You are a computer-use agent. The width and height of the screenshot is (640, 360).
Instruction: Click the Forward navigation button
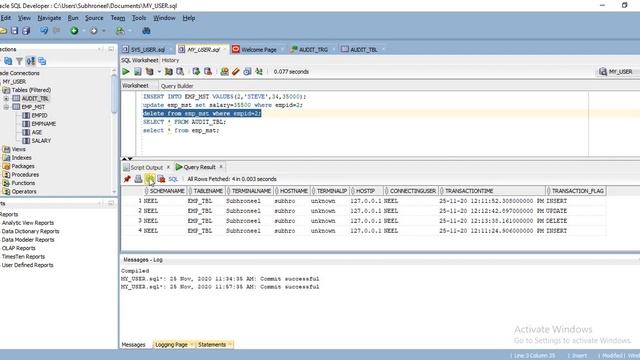(93, 31)
